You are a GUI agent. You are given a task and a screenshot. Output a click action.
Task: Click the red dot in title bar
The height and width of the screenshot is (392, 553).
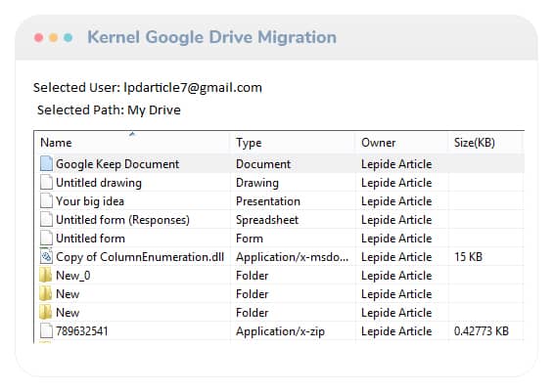point(39,37)
